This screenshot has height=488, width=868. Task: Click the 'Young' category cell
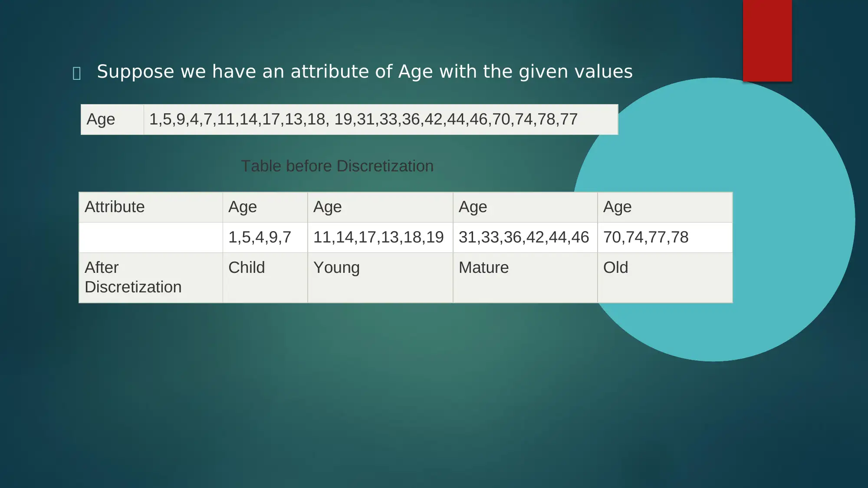(380, 278)
